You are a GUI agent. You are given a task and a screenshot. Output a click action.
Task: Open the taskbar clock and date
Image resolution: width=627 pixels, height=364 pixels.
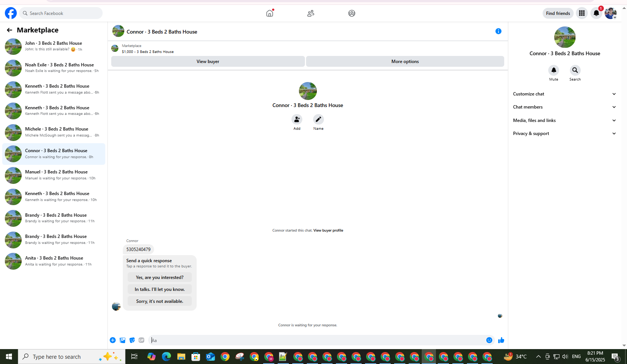[595, 357]
